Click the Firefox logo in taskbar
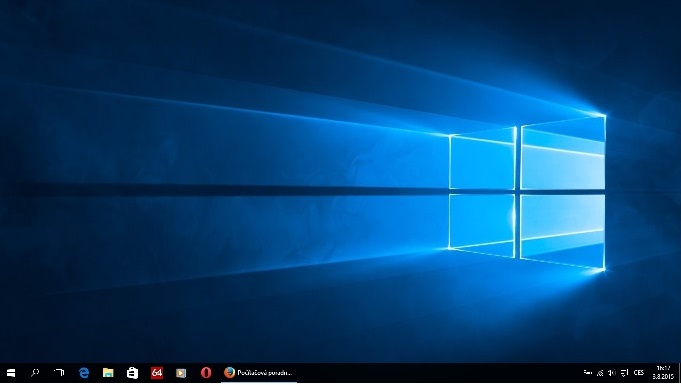 [229, 372]
